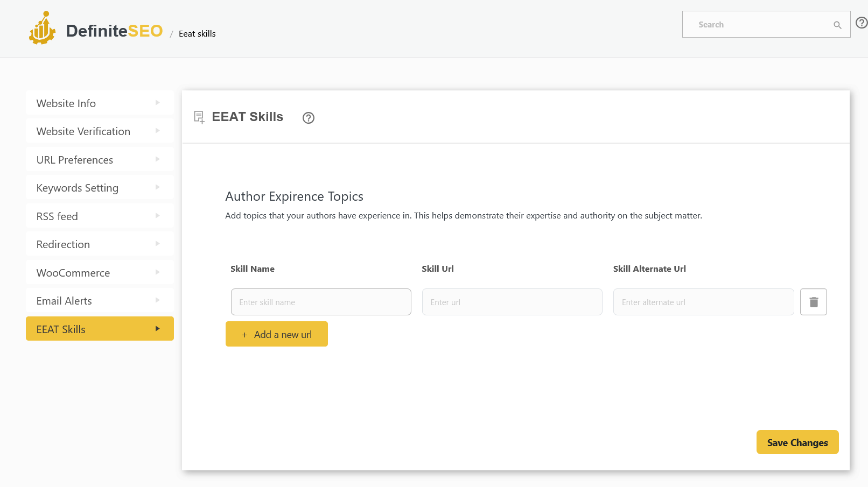Open the URL Preferences page
Screen dimensions: 868x487
[x=74, y=159]
